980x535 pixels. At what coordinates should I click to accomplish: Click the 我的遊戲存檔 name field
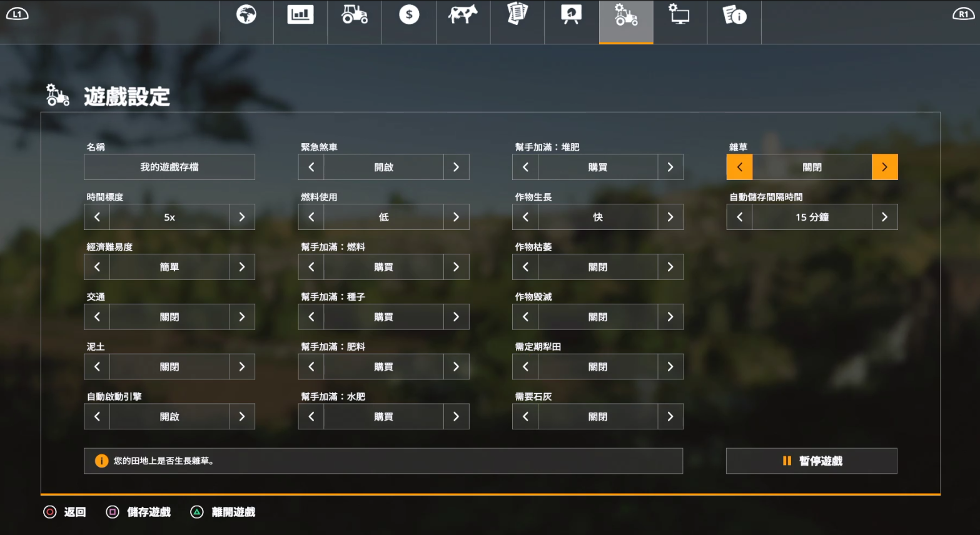pos(169,167)
